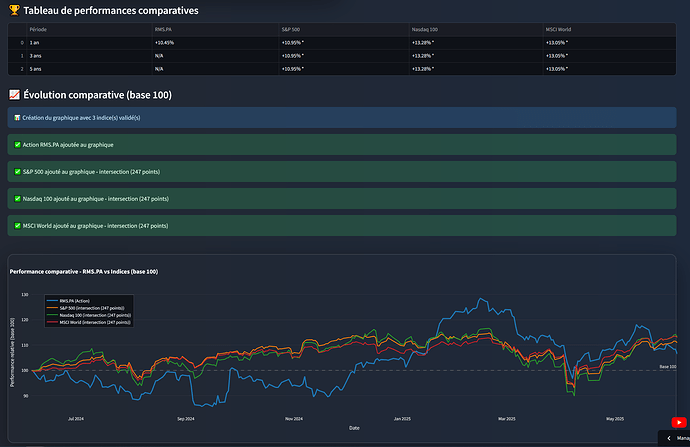Click the green check icon for Action RMS.PA ajoutée
This screenshot has width=690, height=447.
click(x=18, y=145)
